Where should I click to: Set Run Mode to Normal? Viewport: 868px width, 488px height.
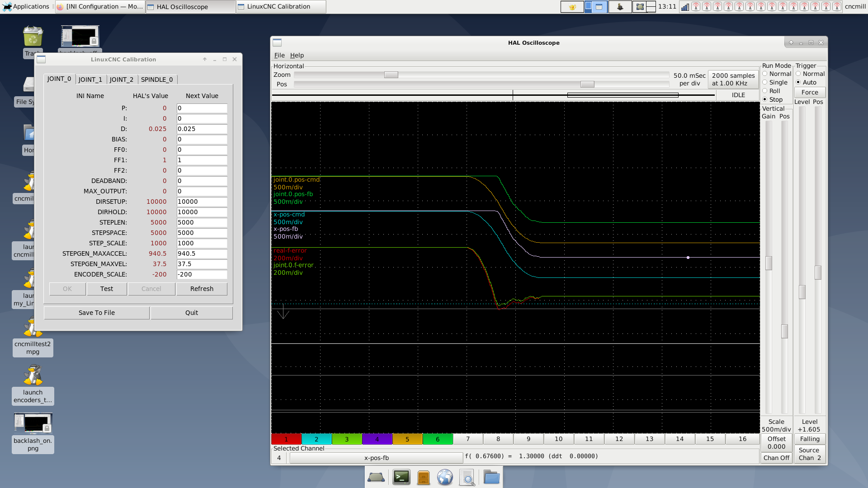tap(777, 74)
